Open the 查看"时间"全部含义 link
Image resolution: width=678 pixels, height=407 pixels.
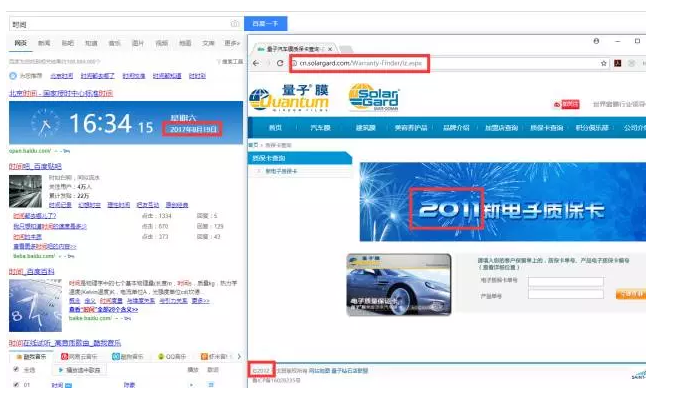(x=103, y=310)
